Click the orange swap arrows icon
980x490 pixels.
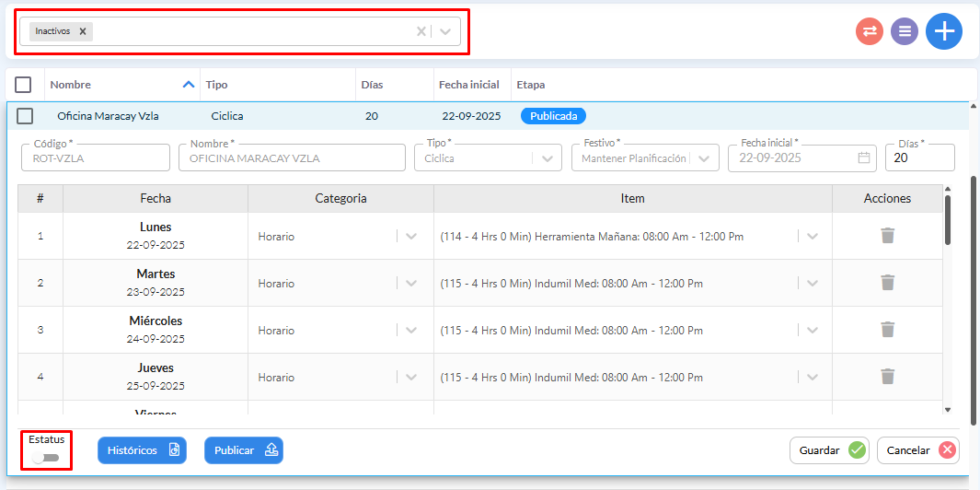tap(870, 31)
